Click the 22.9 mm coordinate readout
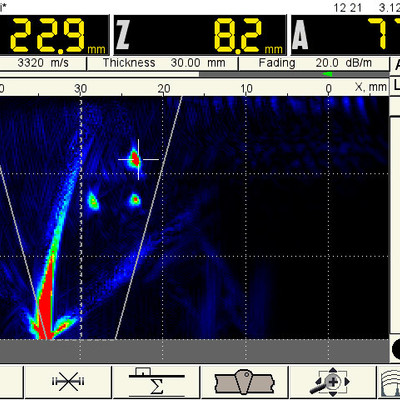The height and width of the screenshot is (400, 400). 54,35
